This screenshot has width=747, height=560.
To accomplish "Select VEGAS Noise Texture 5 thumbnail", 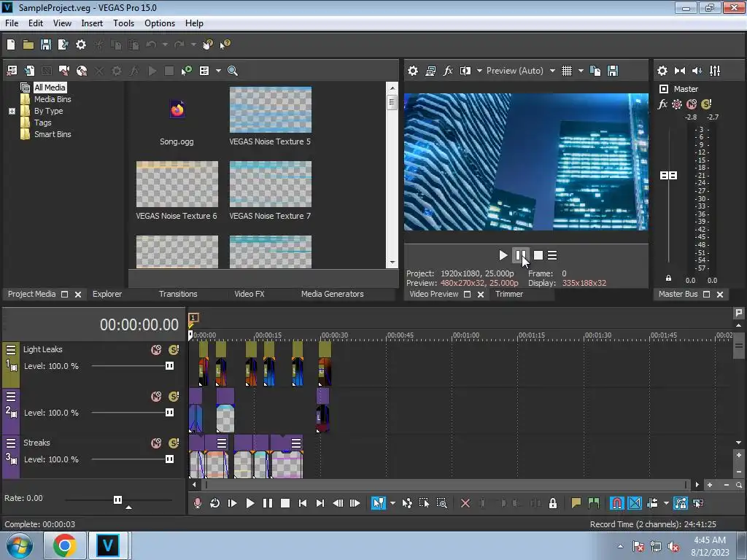I will [270, 109].
